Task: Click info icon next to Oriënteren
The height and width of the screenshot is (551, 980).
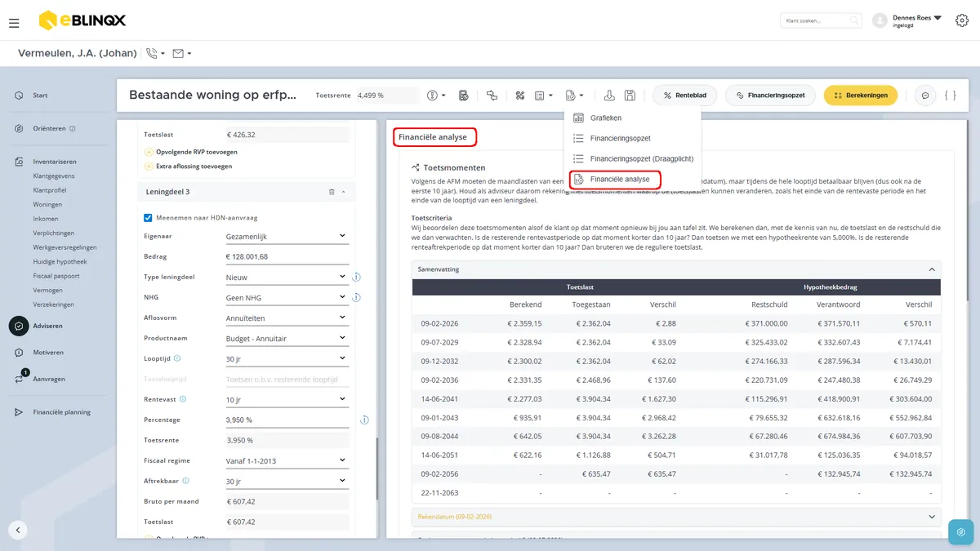Action: coord(73,128)
